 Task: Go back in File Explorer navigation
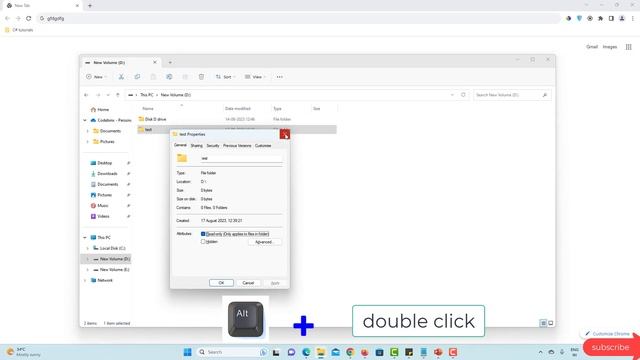coord(86,95)
